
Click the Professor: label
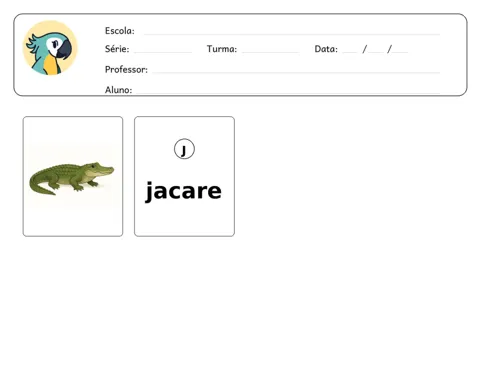pyautogui.click(x=126, y=69)
